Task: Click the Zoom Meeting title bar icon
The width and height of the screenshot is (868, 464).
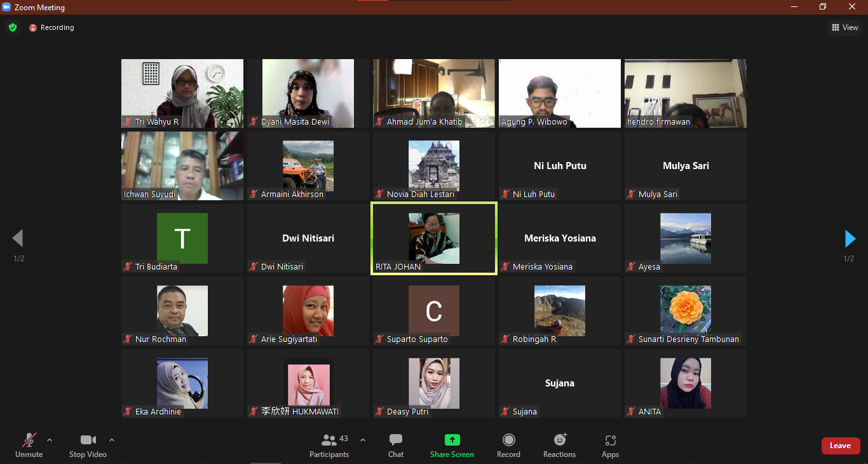Action: point(7,7)
